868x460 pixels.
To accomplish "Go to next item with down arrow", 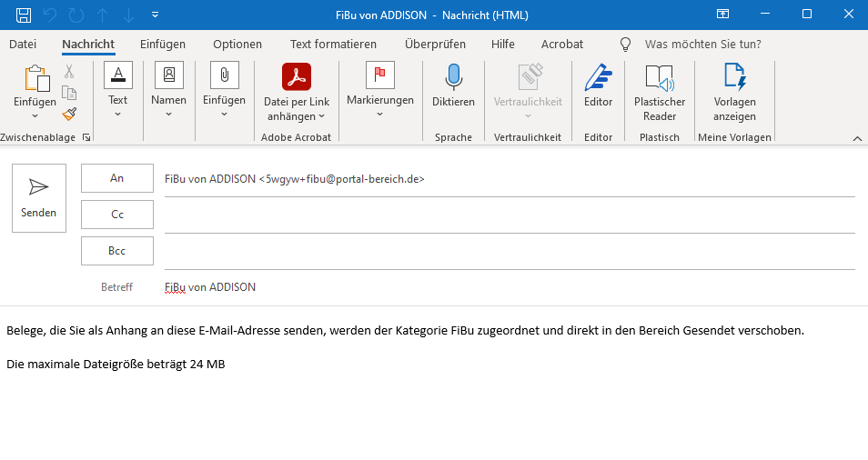I will tap(128, 15).
